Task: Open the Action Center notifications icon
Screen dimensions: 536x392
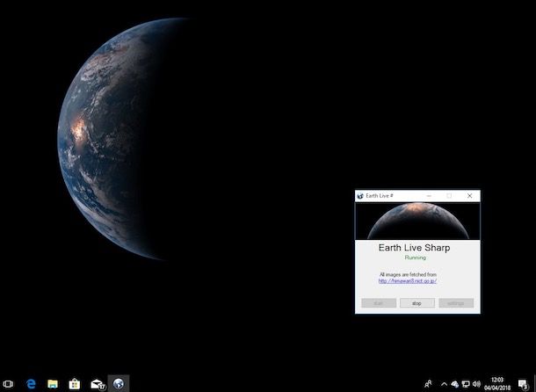Action: click(523, 384)
